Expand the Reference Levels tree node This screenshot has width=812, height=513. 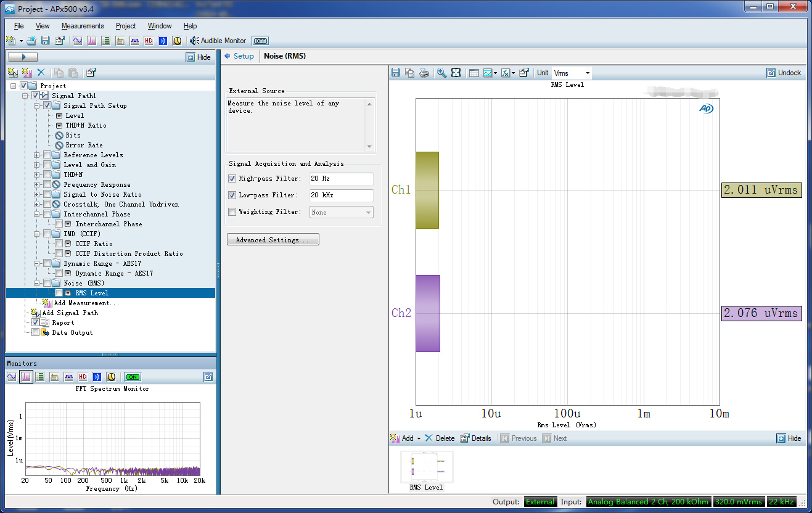[x=37, y=155]
